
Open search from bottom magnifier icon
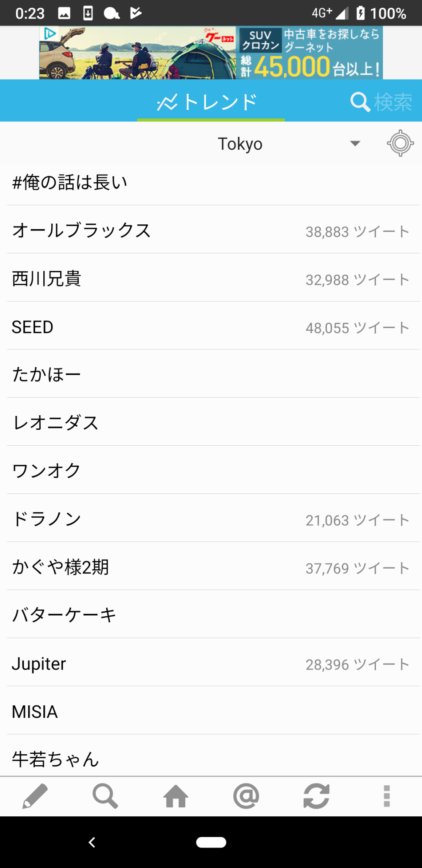(105, 796)
